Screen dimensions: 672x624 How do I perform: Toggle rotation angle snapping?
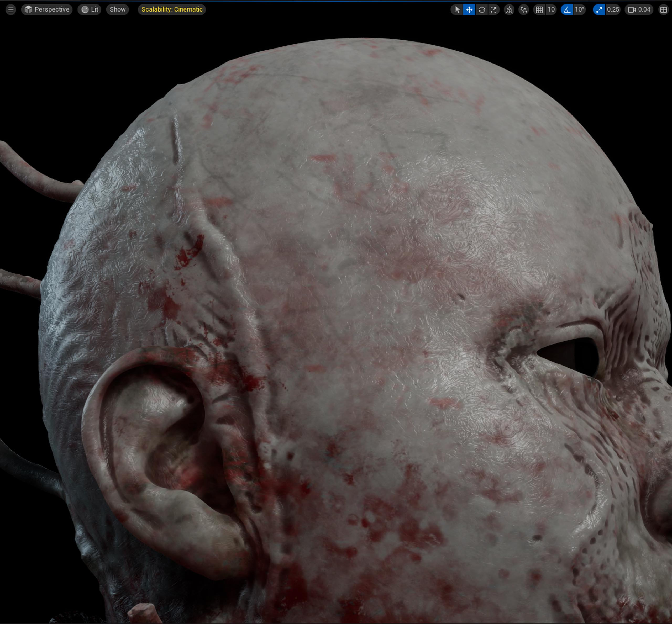coord(567,10)
